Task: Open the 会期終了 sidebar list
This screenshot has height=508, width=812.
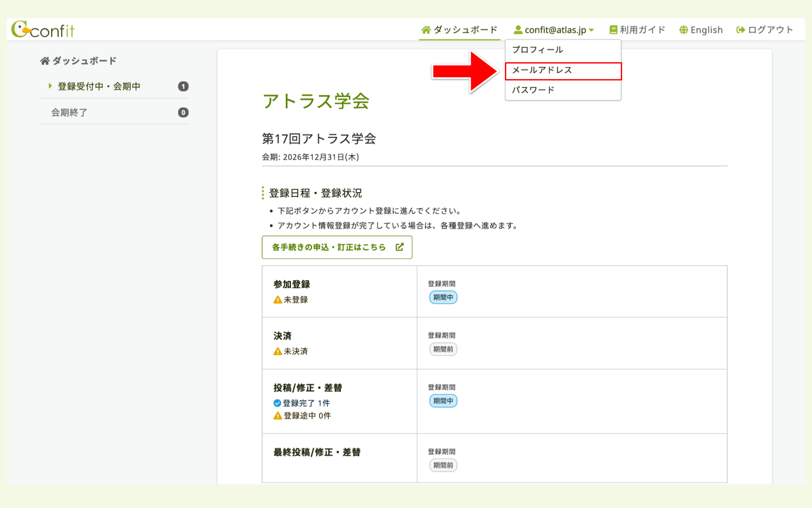Action: pyautogui.click(x=69, y=113)
